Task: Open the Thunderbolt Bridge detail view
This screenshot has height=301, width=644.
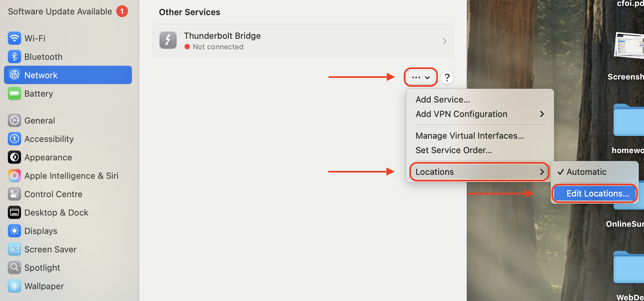Action: [445, 41]
